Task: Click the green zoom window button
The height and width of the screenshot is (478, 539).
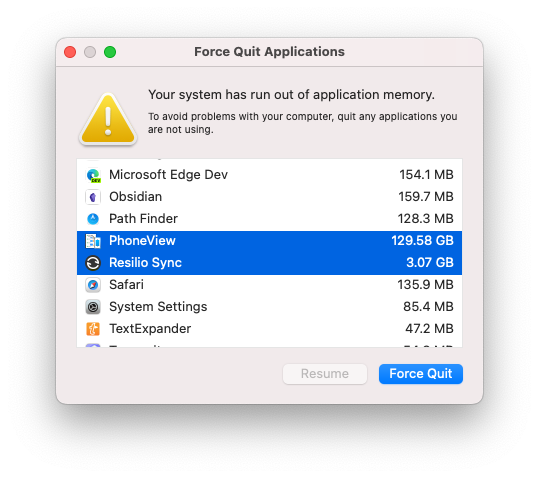Action: pyautogui.click(x=110, y=52)
